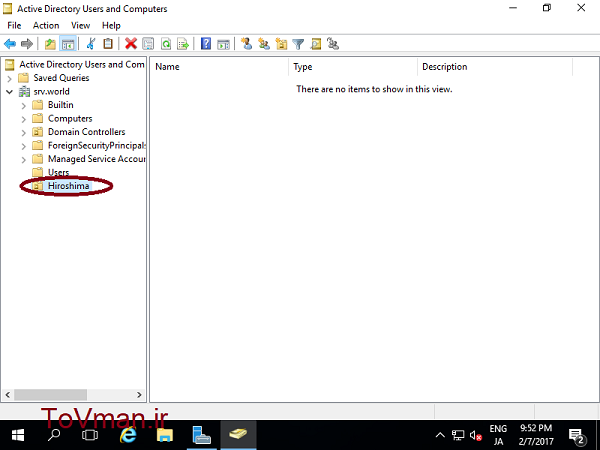Set filtering options with the funnel icon
This screenshot has width=600, height=450.
click(298, 44)
